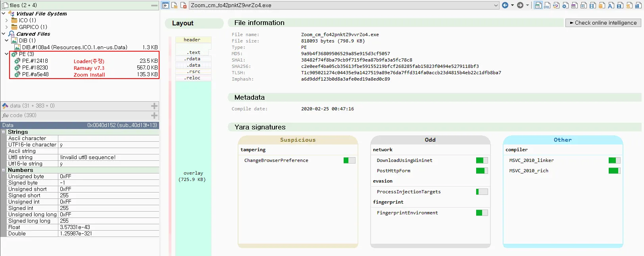This screenshot has height=256, width=644.
Task: Expand the ICO (1) folder
Action: [x=7, y=20]
